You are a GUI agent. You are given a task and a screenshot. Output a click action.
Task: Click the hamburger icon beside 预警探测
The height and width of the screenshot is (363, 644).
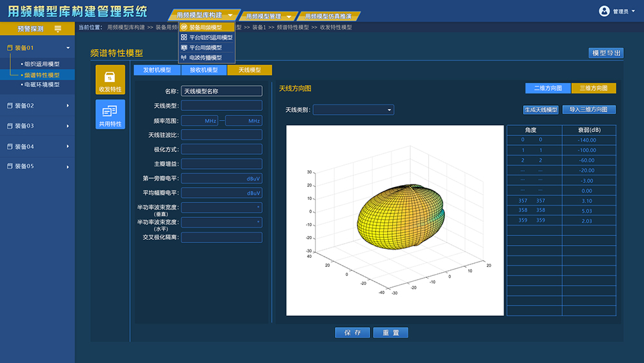click(58, 28)
